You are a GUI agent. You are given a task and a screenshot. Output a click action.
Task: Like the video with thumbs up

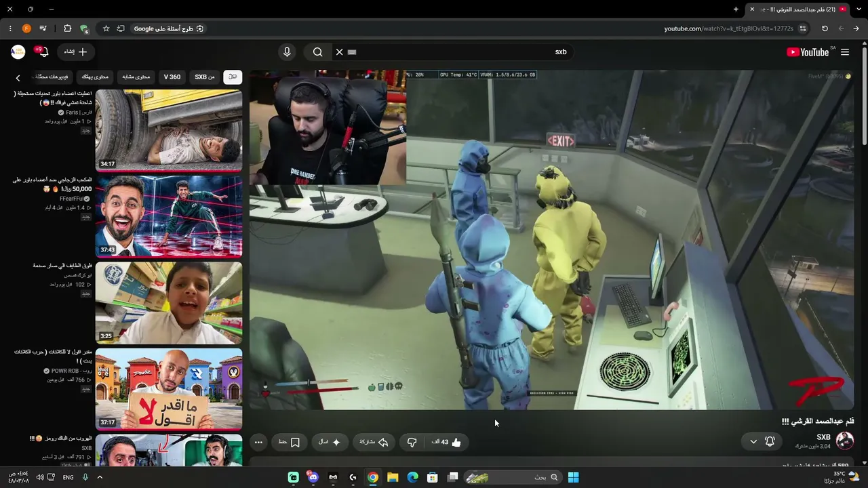tap(446, 443)
